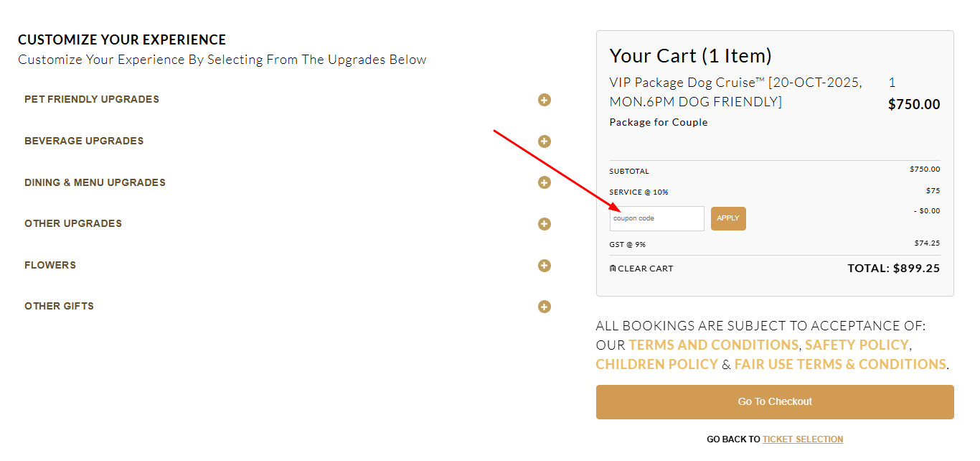Open the Terms and Conditions link
Image resolution: width=980 pixels, height=461 pixels.
click(713, 345)
